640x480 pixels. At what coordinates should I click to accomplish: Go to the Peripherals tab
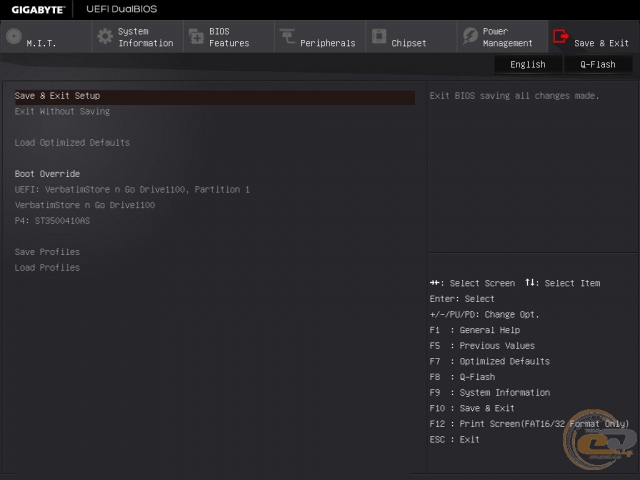pyautogui.click(x=320, y=37)
